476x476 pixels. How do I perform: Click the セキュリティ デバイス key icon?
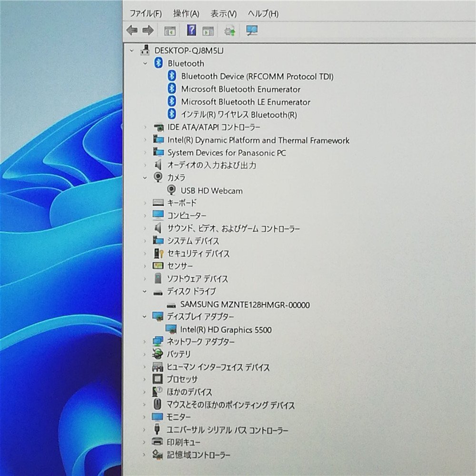coord(159,253)
